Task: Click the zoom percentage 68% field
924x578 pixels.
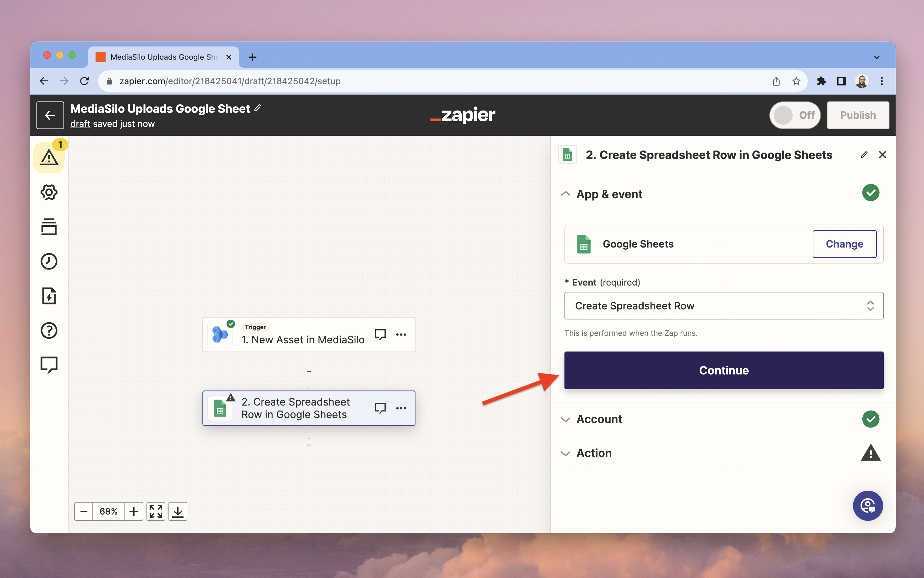Action: [109, 511]
